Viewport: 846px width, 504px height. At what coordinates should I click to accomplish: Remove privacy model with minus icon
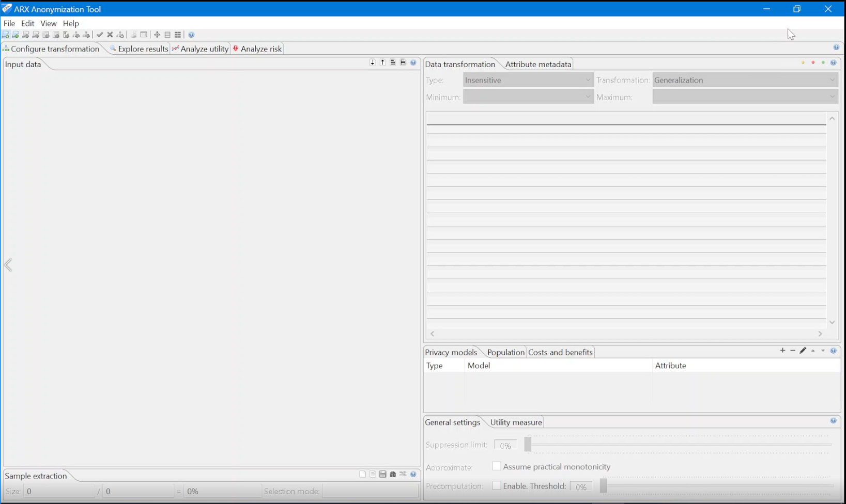793,351
